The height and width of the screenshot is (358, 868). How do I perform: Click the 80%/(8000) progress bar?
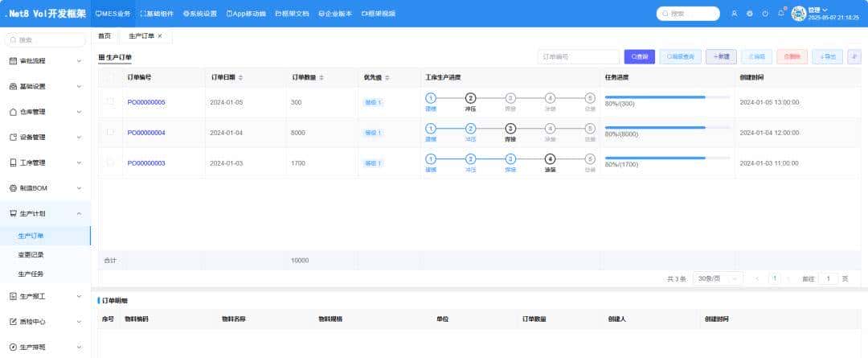[667, 127]
